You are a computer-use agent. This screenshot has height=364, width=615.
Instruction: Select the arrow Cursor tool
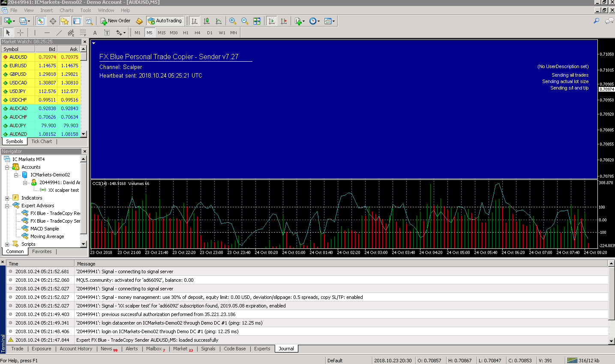pyautogui.click(x=8, y=33)
